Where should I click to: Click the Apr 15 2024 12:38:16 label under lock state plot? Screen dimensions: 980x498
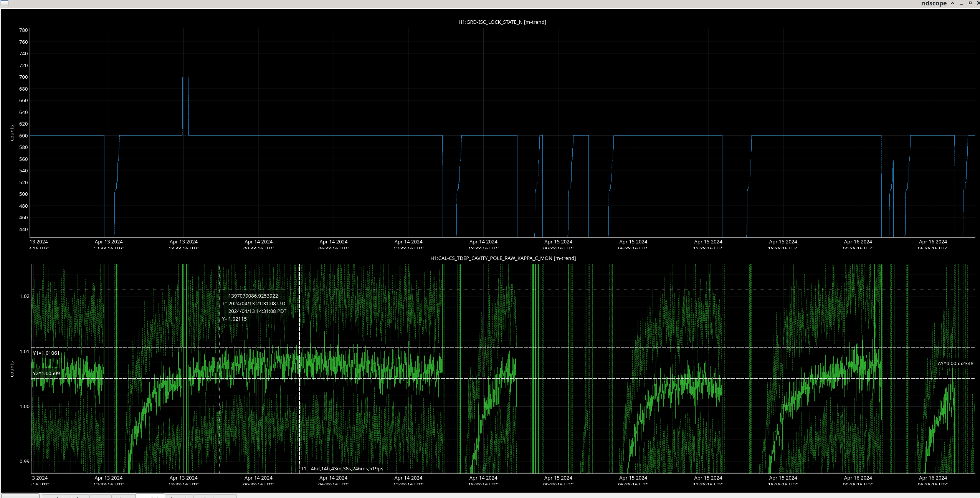[708, 245]
